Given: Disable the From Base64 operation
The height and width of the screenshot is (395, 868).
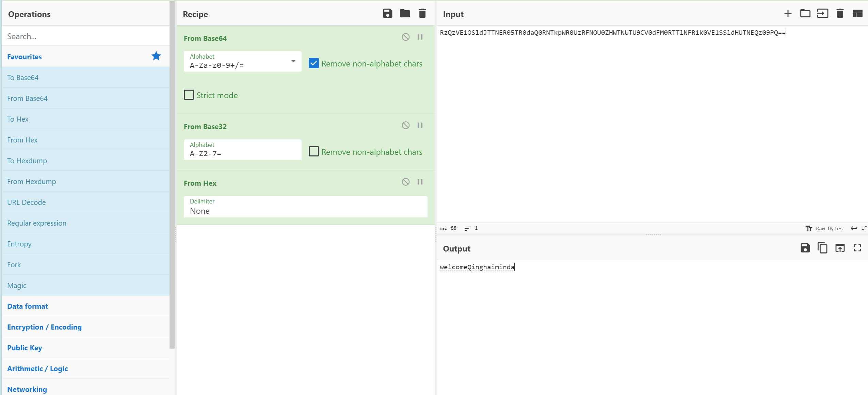Looking at the screenshot, I should tap(405, 37).
